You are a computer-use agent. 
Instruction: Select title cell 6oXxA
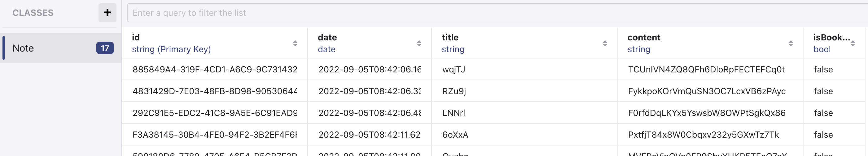524,135
